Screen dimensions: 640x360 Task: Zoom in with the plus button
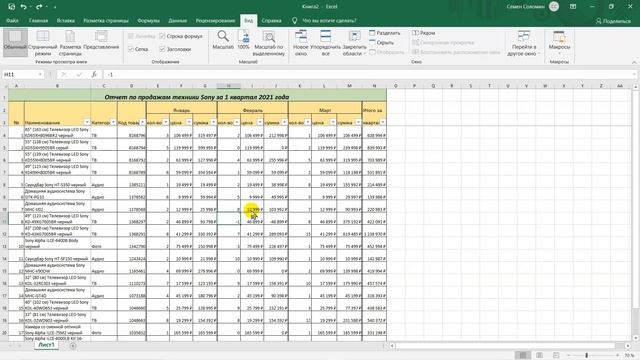(617, 356)
